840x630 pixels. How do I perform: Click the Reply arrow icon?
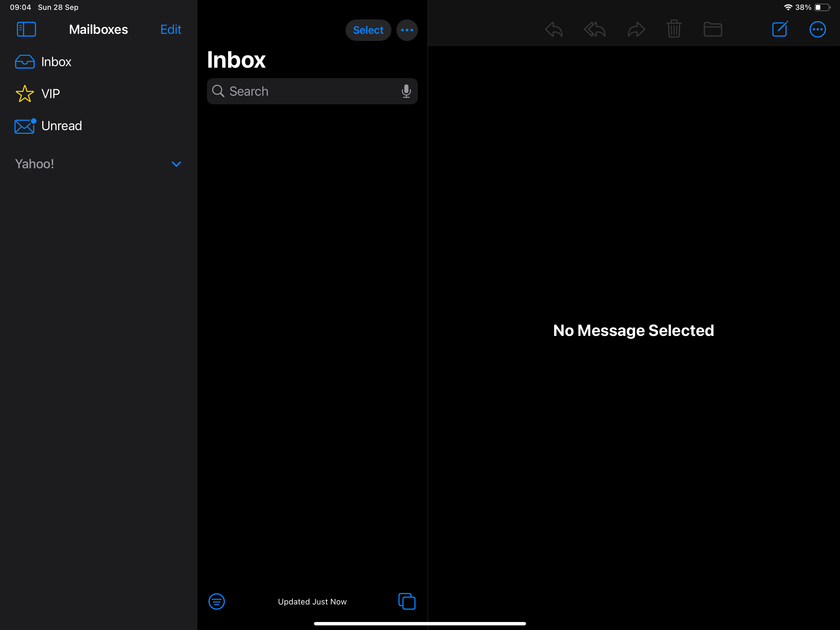(x=554, y=30)
